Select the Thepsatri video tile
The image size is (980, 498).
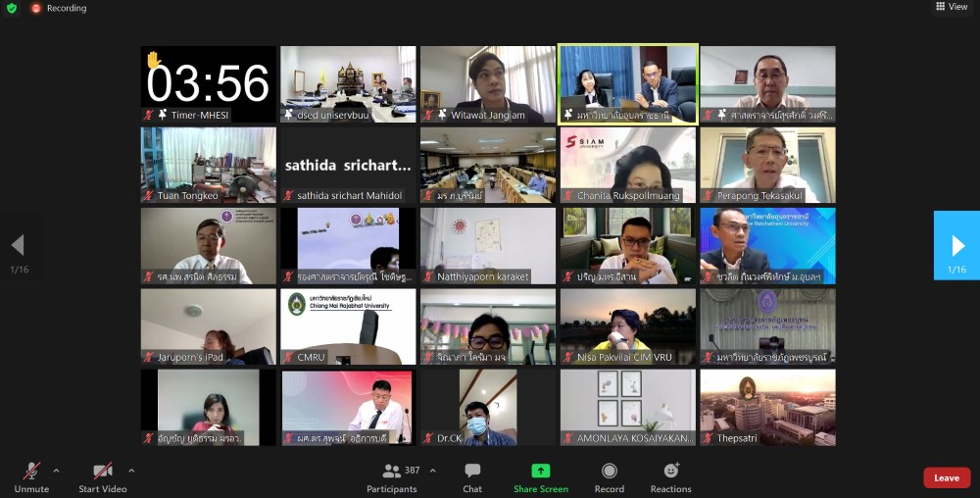(767, 407)
